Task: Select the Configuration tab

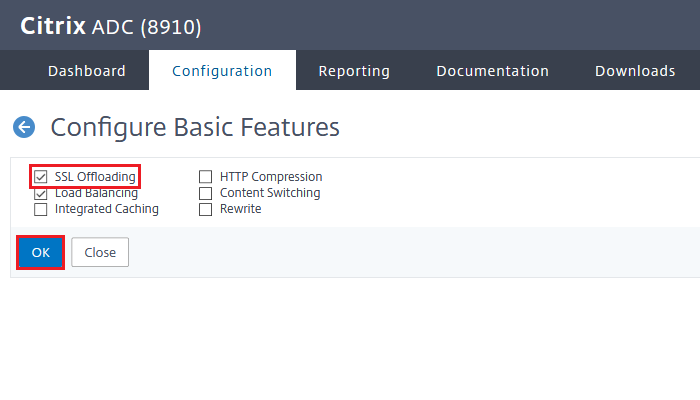Action: point(222,71)
